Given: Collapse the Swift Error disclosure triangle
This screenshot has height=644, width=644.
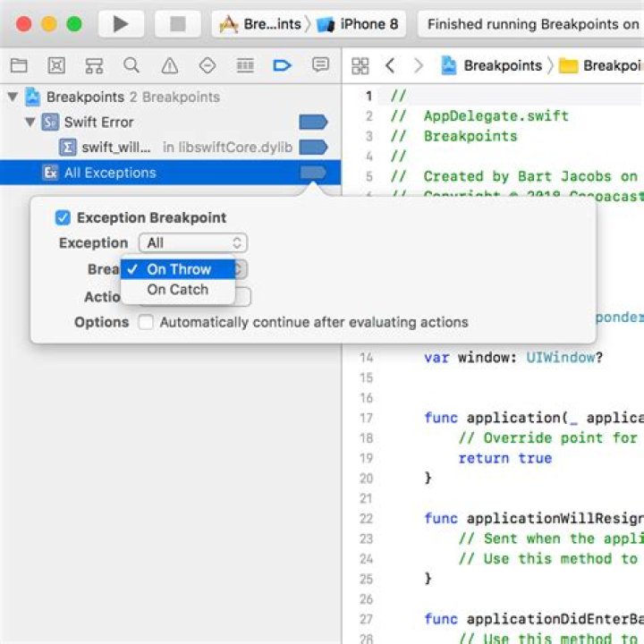Looking at the screenshot, I should point(30,122).
